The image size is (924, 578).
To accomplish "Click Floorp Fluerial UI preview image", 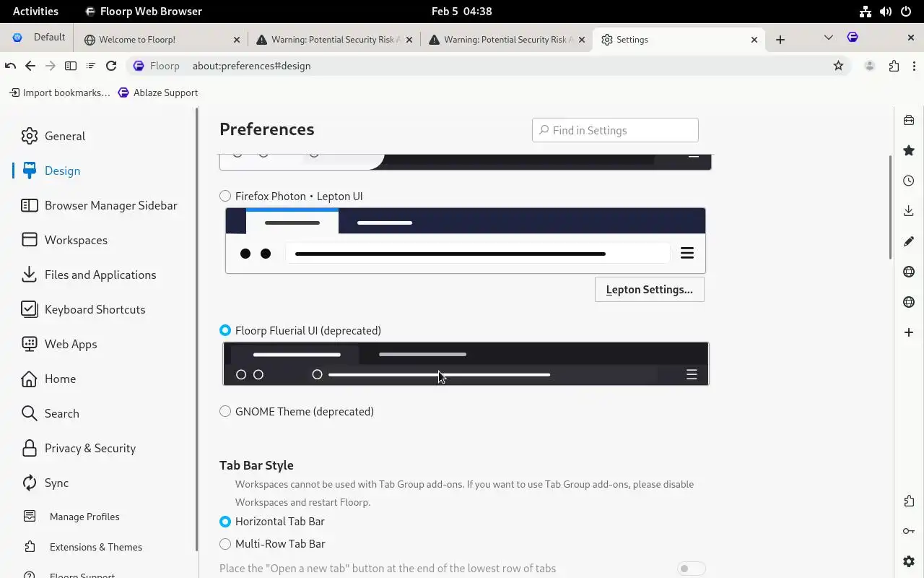I will [466, 363].
